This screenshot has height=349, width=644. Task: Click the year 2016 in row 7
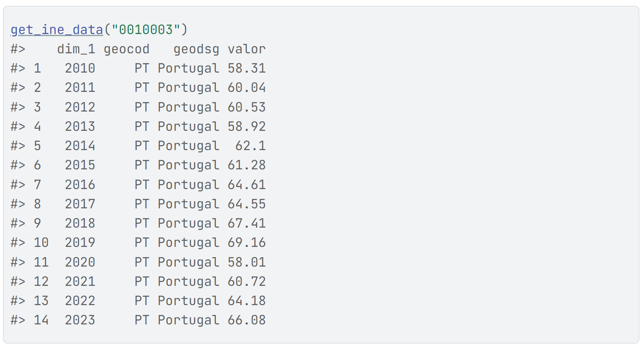[80, 185]
